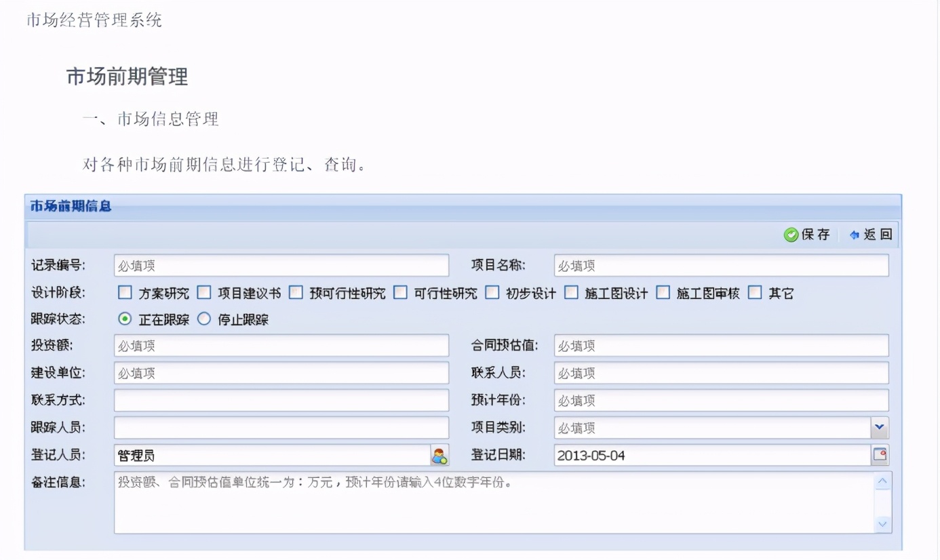The height and width of the screenshot is (560, 940).
Task: Click the 市场经营管理系统 header link
Action: (93, 20)
